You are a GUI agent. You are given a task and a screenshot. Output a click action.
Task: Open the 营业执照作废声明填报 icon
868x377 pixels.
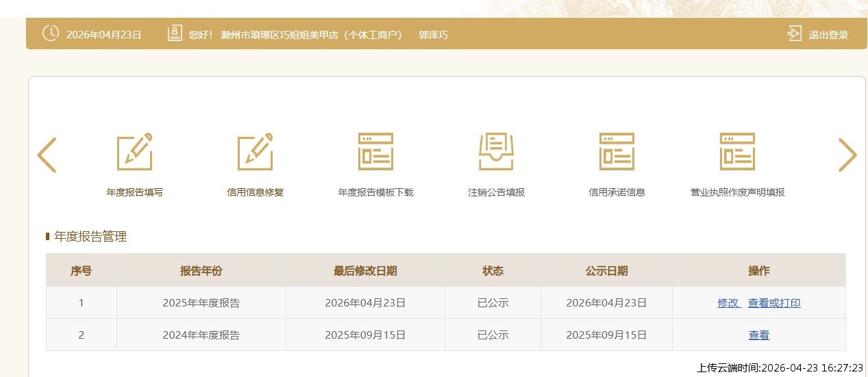click(737, 152)
